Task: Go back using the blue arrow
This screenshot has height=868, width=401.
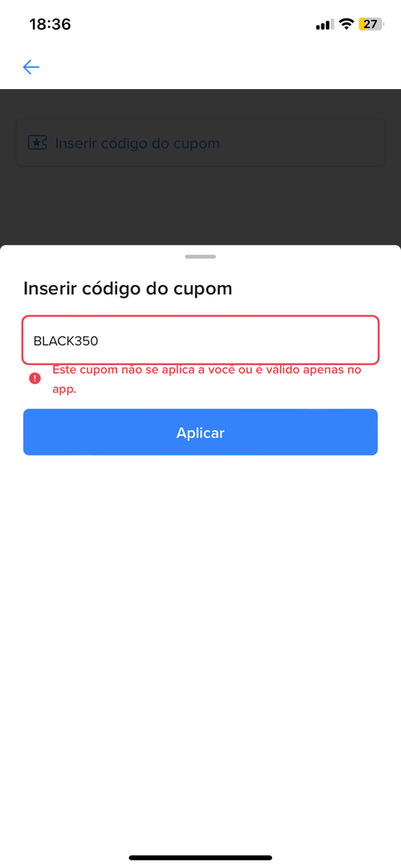Action: [31, 67]
